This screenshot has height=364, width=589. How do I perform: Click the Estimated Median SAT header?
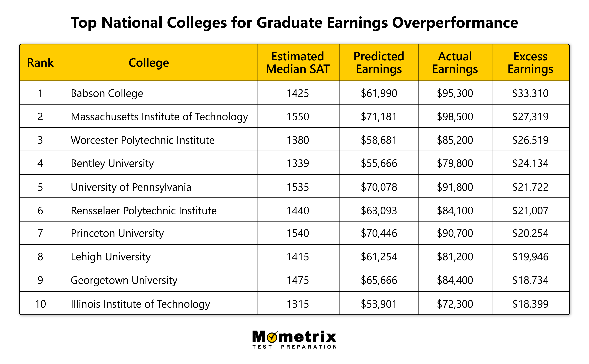[297, 63]
